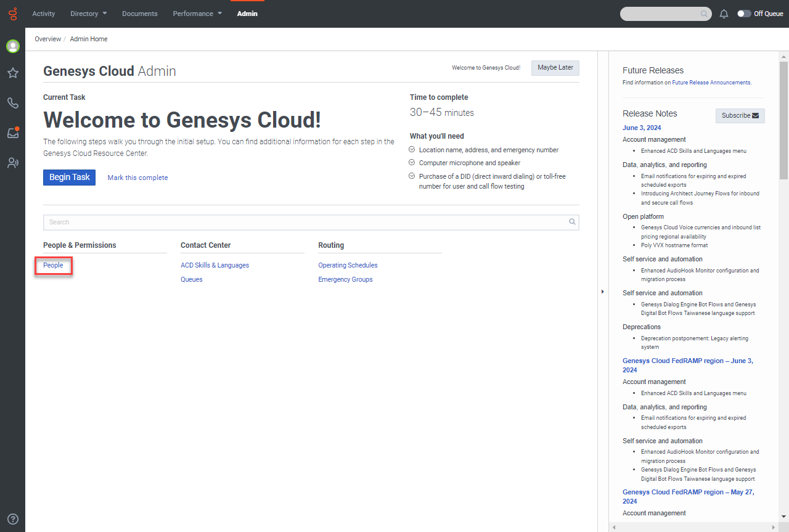Click the Overview breadcrumb

pyautogui.click(x=47, y=39)
